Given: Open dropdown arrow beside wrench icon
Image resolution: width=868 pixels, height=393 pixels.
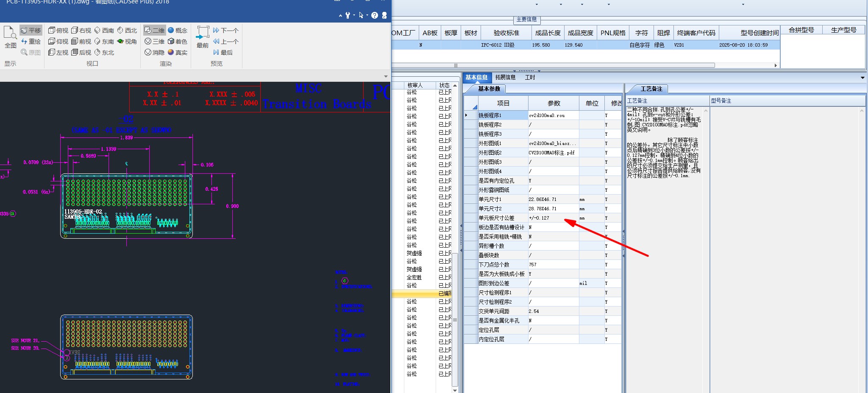Looking at the screenshot, I should click(x=354, y=16).
